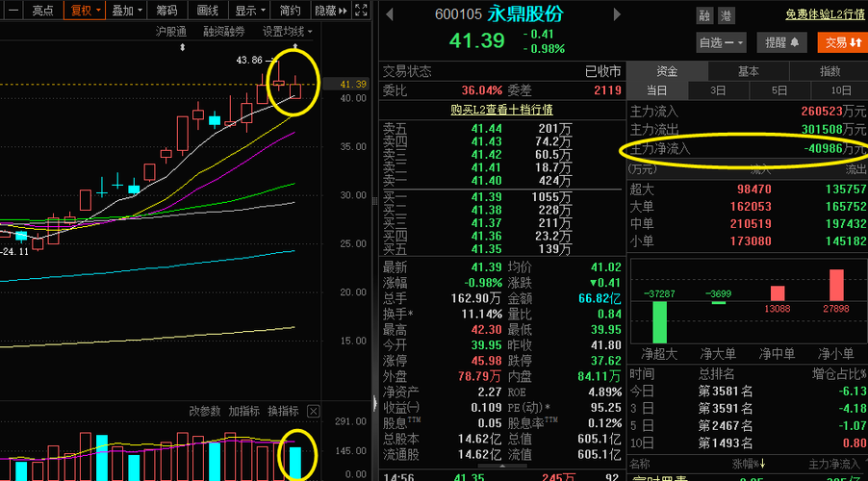Click the 总值 market cap 605.1亿
The image size is (868, 481).
(600, 439)
